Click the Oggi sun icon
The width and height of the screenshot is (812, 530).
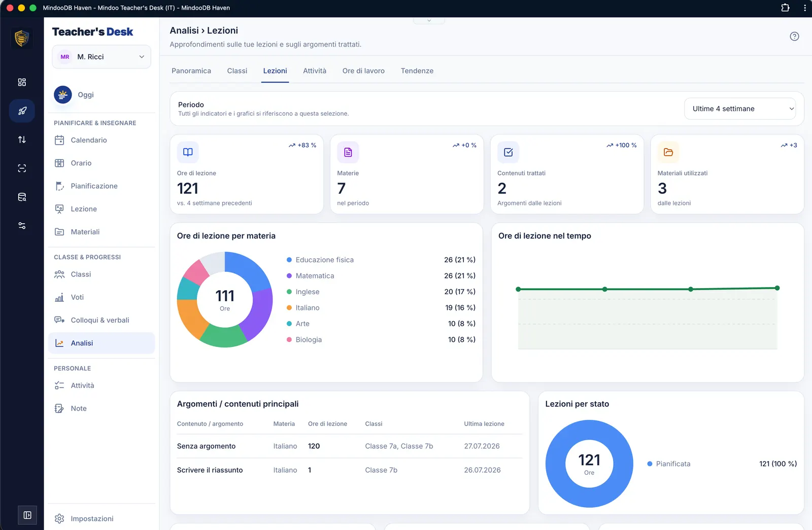(63, 94)
